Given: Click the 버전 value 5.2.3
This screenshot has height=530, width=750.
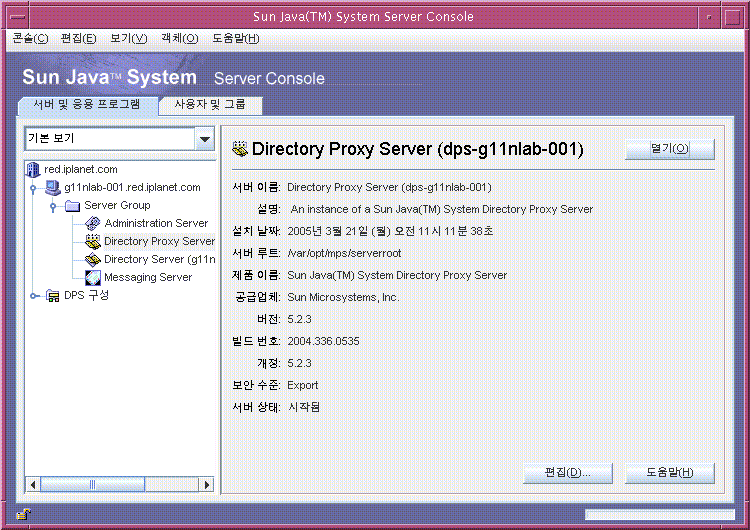Looking at the screenshot, I should pyautogui.click(x=299, y=320).
